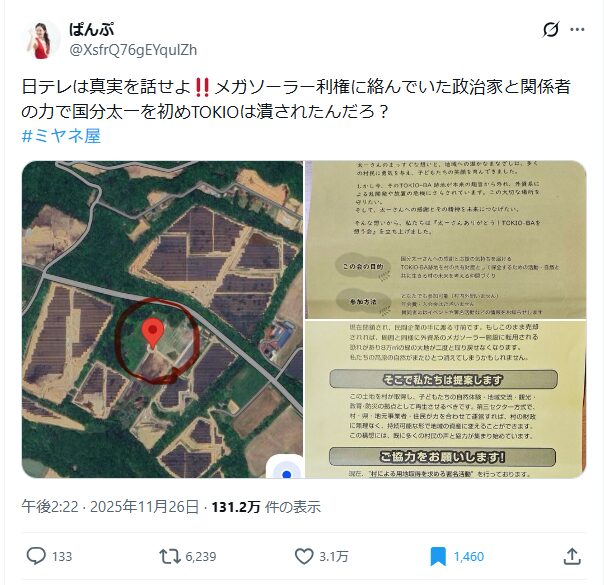
Task: Open the satellite map image
Action: pos(162,319)
